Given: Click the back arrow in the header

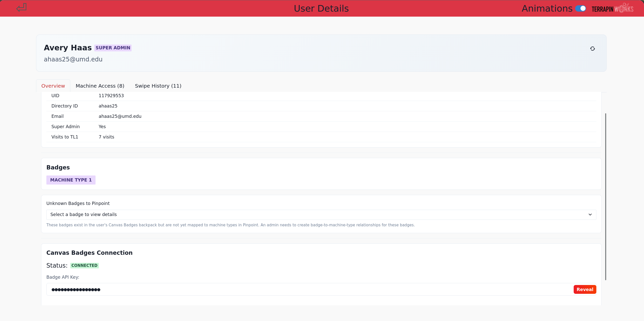Looking at the screenshot, I should (x=21, y=8).
